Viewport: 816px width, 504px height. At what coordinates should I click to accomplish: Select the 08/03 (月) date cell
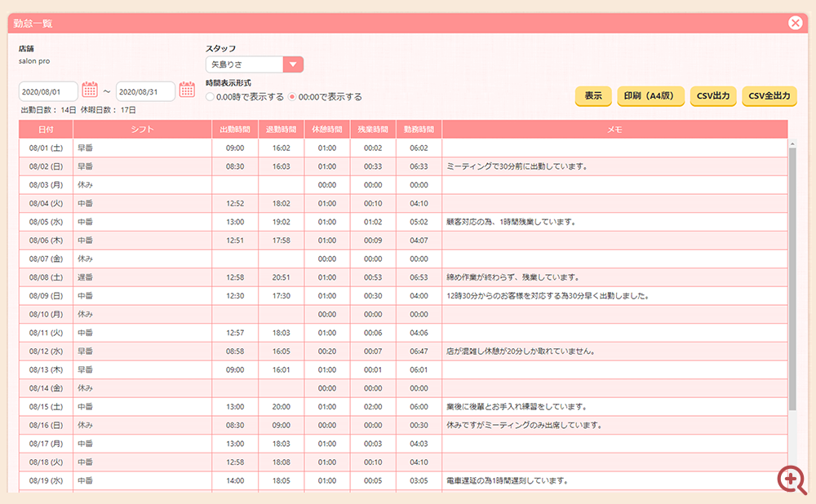[x=46, y=185]
